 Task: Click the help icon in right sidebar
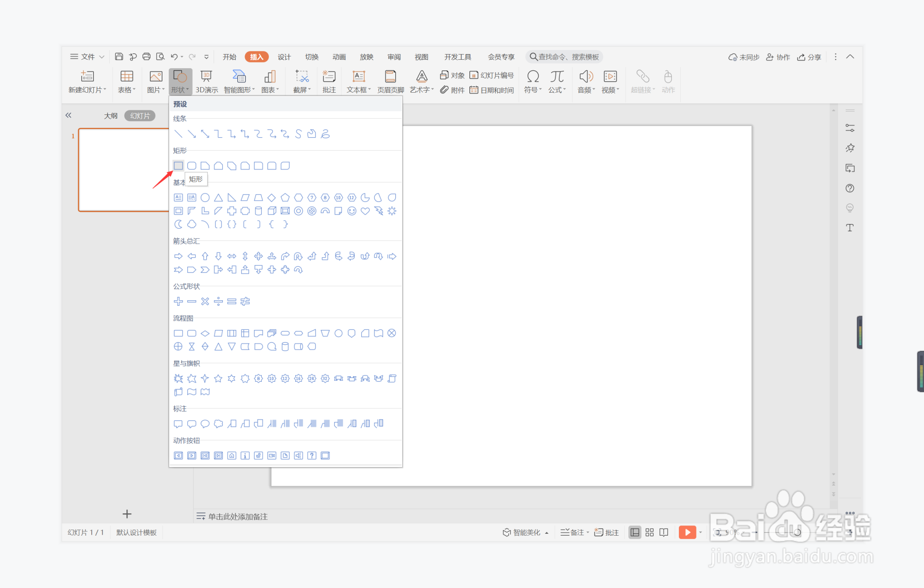[x=849, y=188]
